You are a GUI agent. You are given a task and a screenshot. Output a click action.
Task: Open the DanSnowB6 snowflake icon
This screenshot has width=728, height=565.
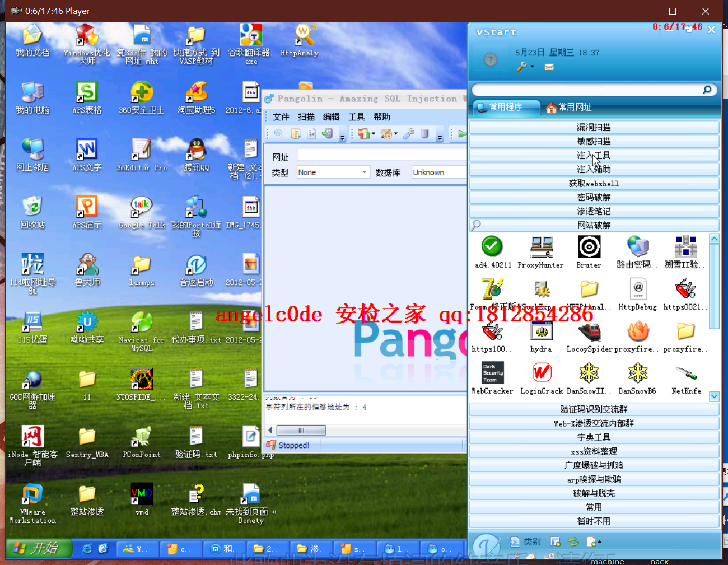tap(638, 373)
